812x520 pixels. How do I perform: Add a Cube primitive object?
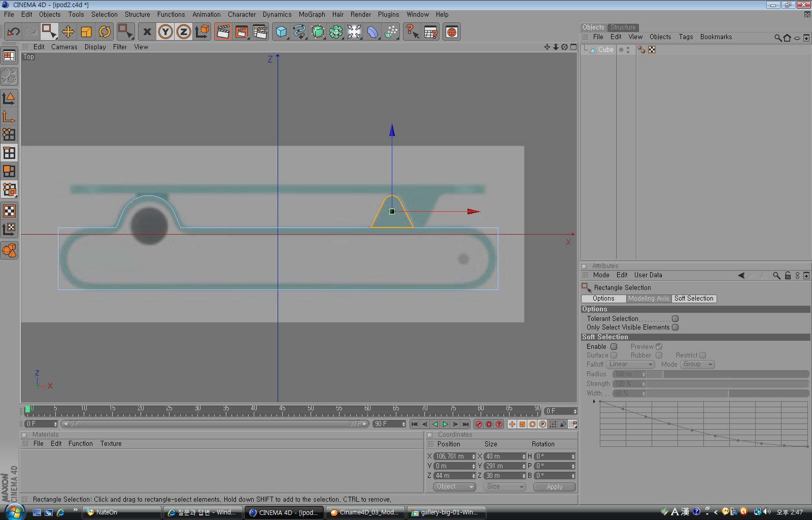pyautogui.click(x=281, y=32)
